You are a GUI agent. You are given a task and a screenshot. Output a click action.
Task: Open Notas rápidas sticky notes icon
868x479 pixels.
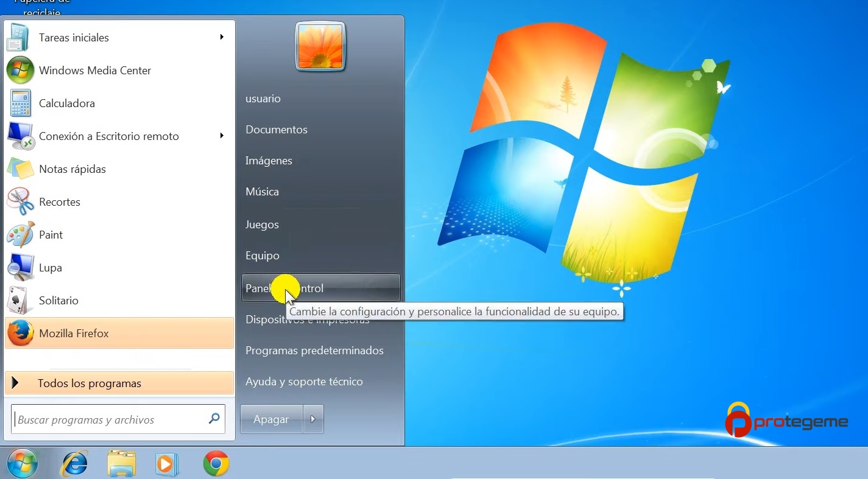click(20, 169)
